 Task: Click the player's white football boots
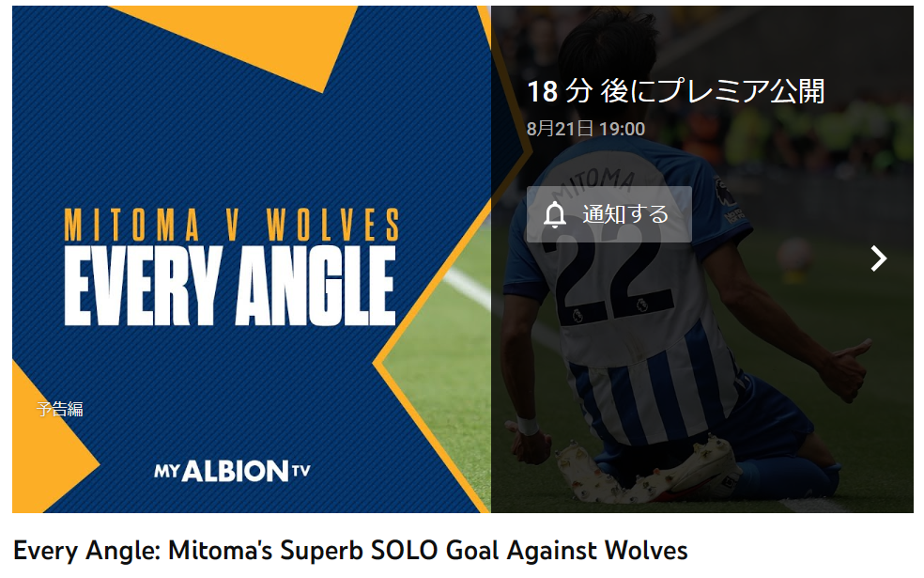click(648, 469)
